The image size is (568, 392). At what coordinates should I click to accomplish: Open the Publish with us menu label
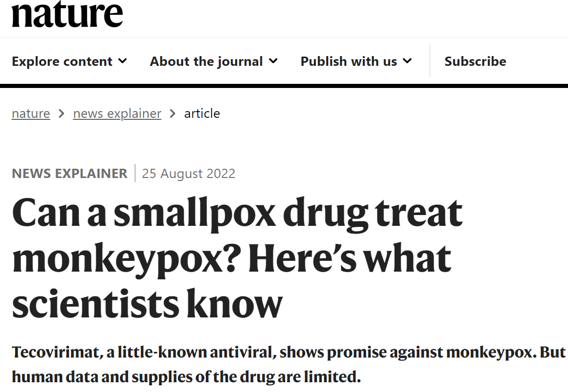tap(349, 61)
